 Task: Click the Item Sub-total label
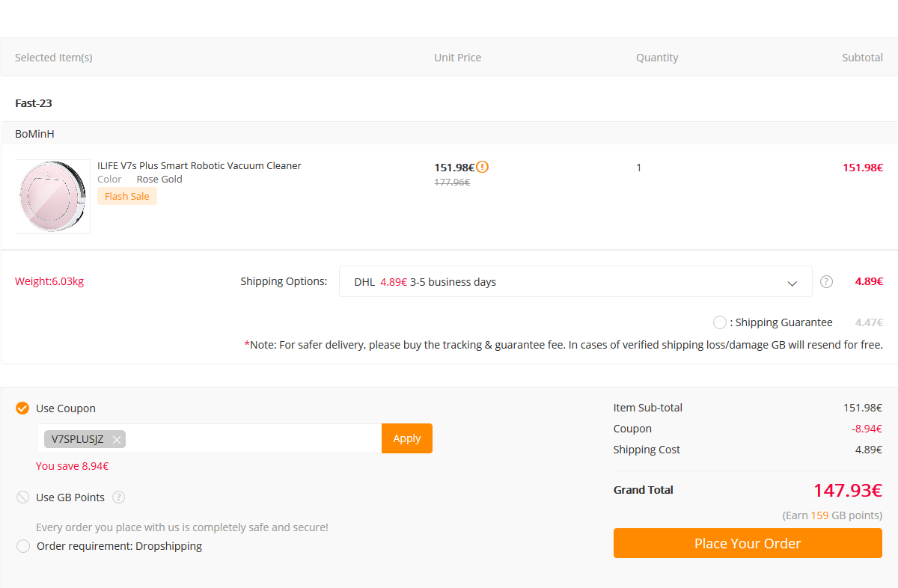[648, 408]
